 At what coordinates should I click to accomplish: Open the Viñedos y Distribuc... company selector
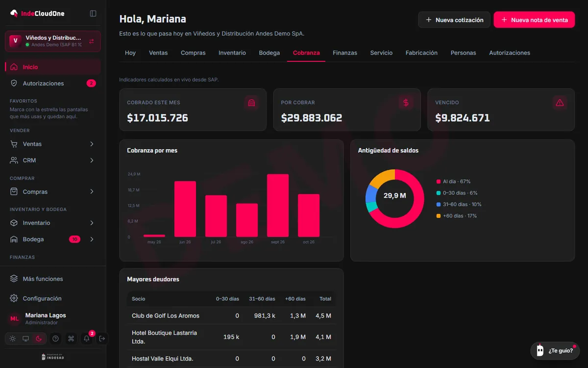53,41
